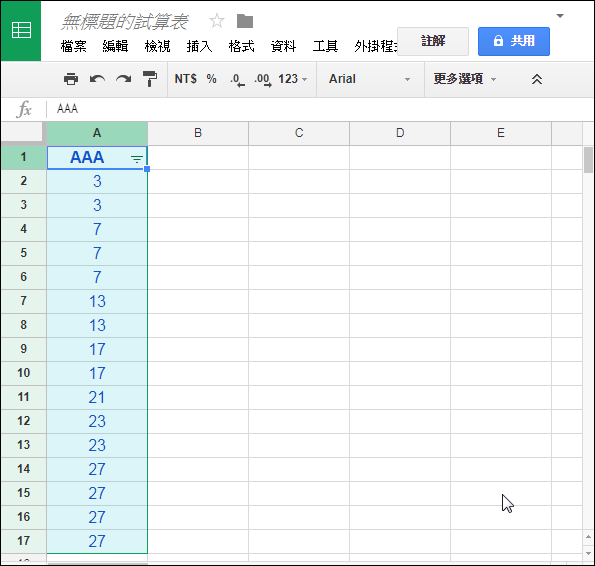Screen dimensions: 595x566
Task: Undo the last action
Action: (97, 79)
